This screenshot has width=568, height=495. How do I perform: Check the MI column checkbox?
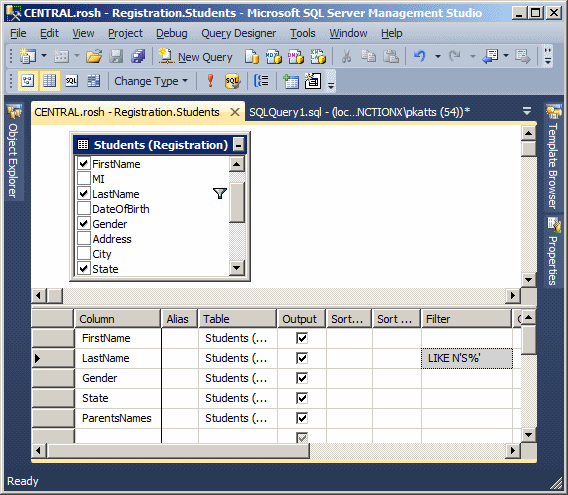(84, 178)
